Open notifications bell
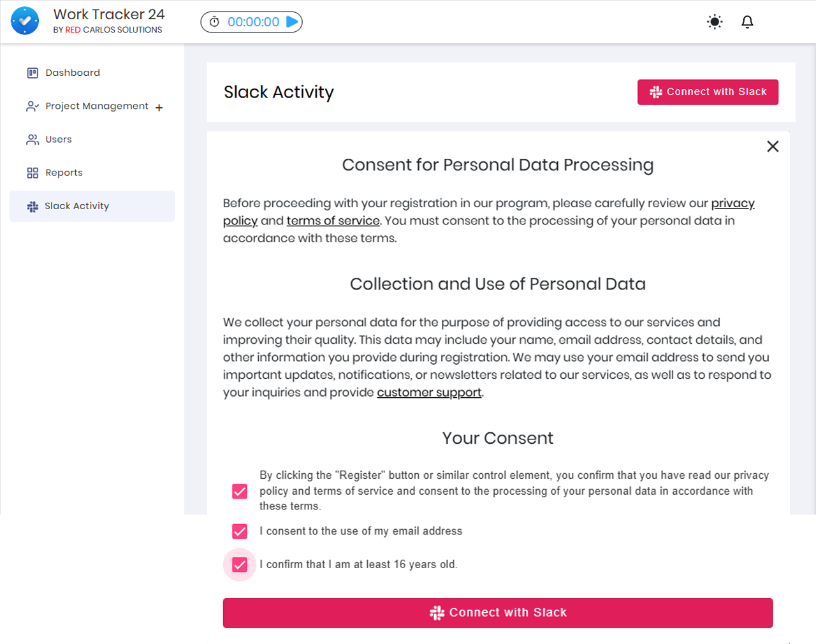Viewport: 816px width, 644px height. (747, 22)
